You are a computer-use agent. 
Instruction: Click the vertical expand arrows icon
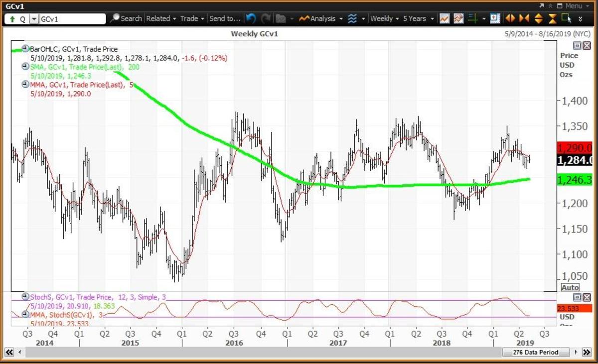538,18
